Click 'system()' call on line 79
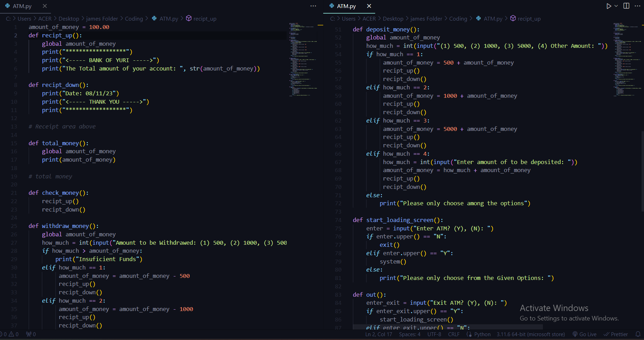Viewport: 644px width, 340px height. (393, 261)
